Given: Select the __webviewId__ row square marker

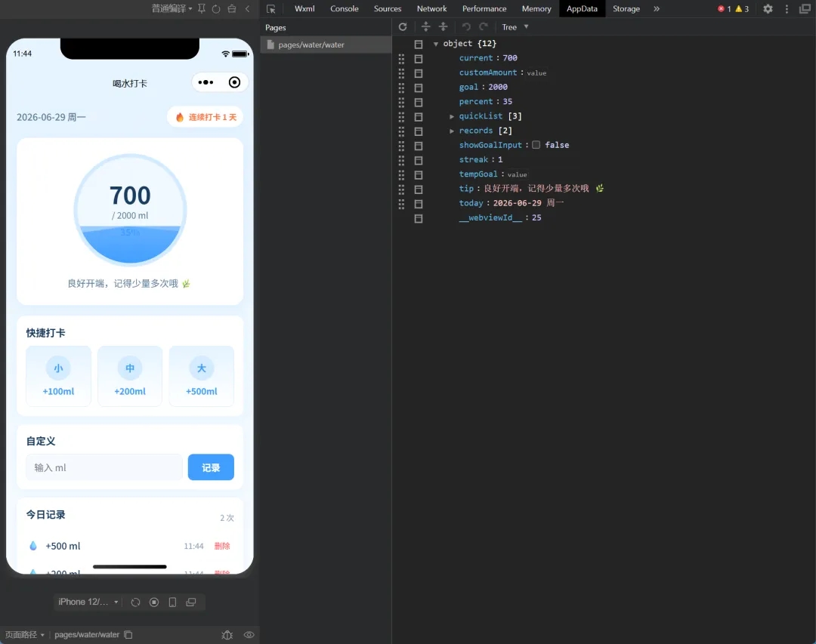Looking at the screenshot, I should tap(419, 218).
